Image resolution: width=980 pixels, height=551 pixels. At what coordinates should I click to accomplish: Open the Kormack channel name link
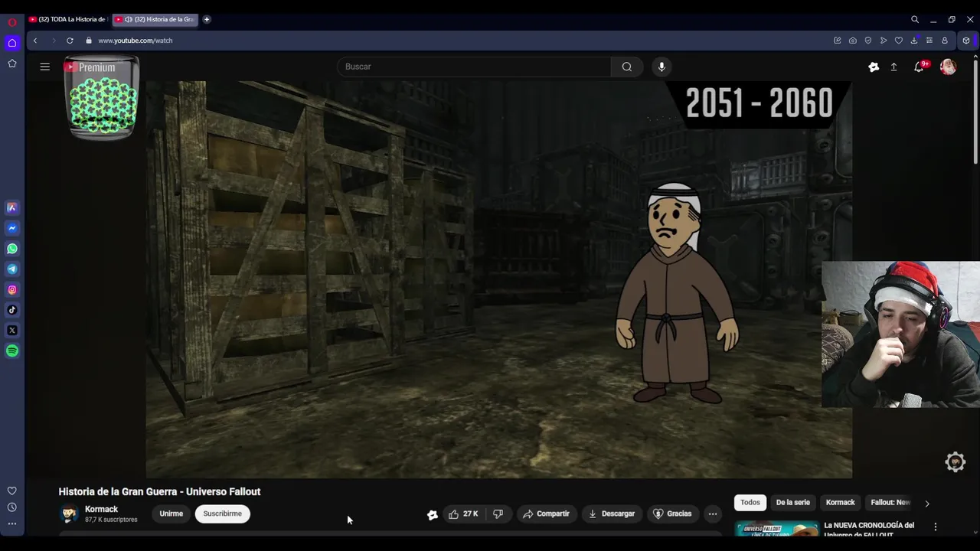tap(101, 509)
